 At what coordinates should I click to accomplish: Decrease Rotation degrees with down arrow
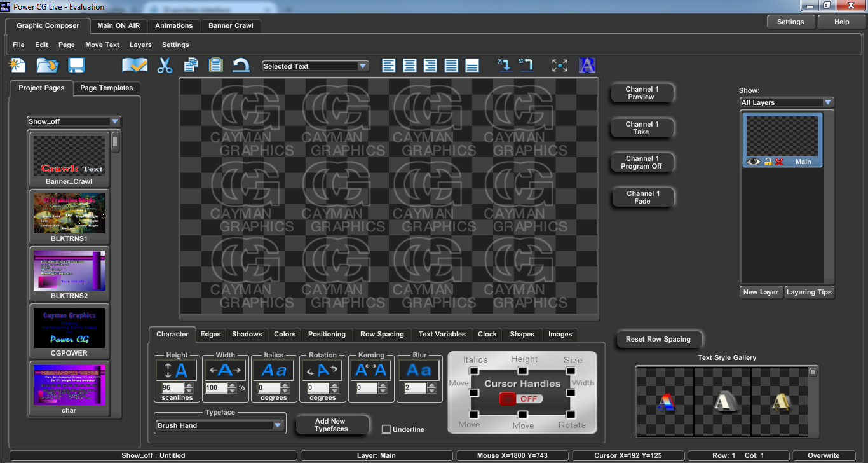click(335, 390)
